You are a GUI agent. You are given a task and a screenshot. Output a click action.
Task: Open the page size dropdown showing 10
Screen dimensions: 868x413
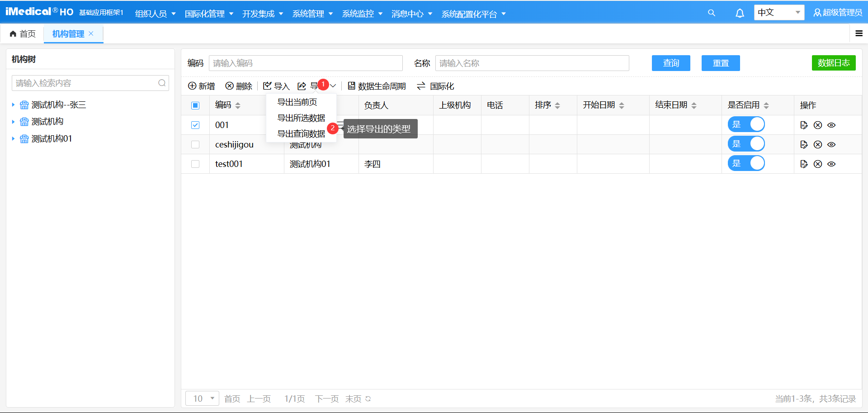202,399
